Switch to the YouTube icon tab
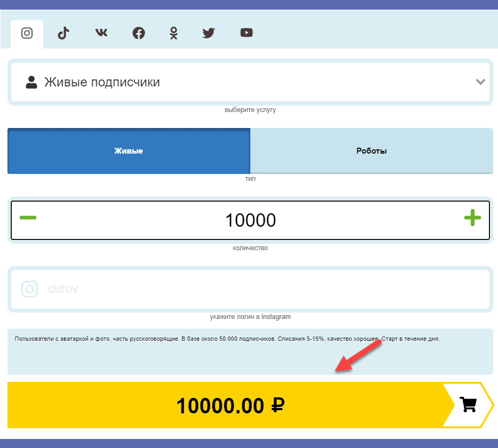The image size is (498, 448). [246, 33]
